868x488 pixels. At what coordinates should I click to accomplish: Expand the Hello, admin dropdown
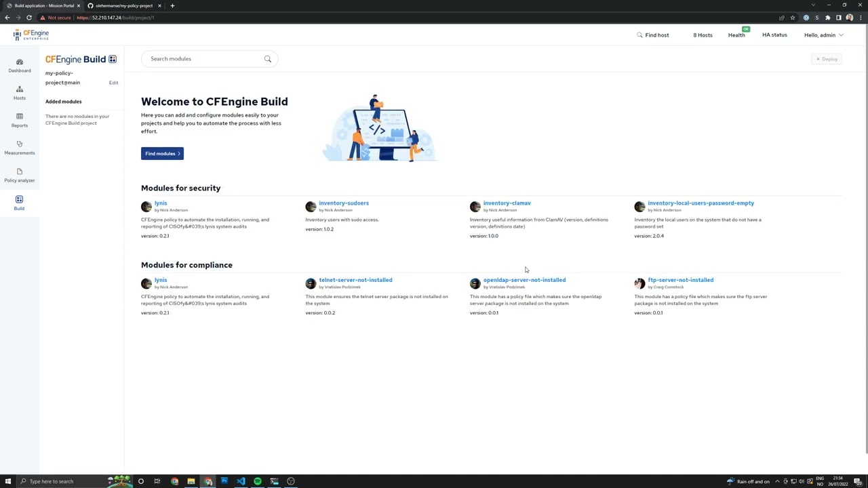(x=824, y=35)
